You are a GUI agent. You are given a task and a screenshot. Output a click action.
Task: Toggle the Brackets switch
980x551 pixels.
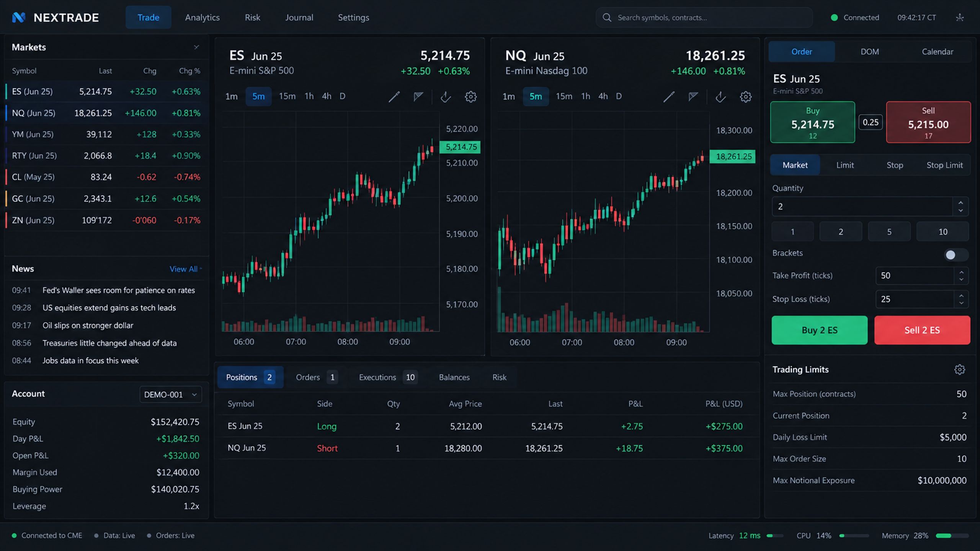(x=956, y=255)
